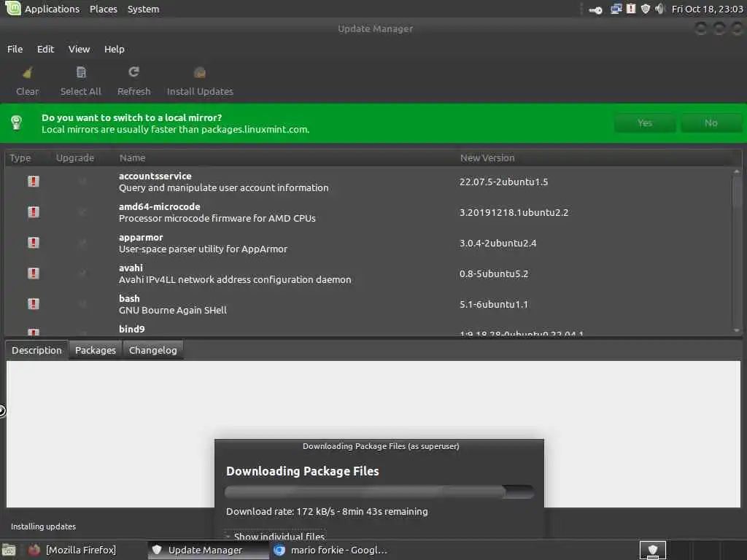The height and width of the screenshot is (560, 747).
Task: Toggle upgrade checkbox for apparmor
Action: pos(82,242)
